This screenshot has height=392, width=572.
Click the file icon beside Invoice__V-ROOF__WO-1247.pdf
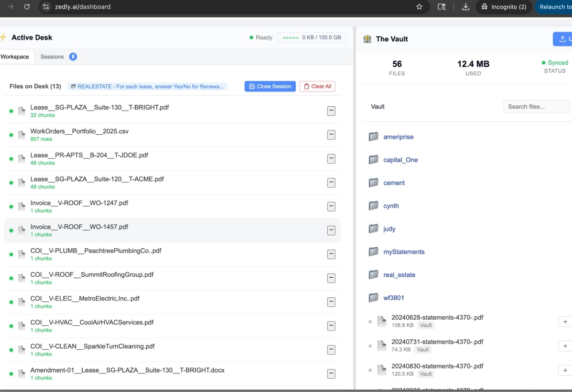(x=21, y=206)
